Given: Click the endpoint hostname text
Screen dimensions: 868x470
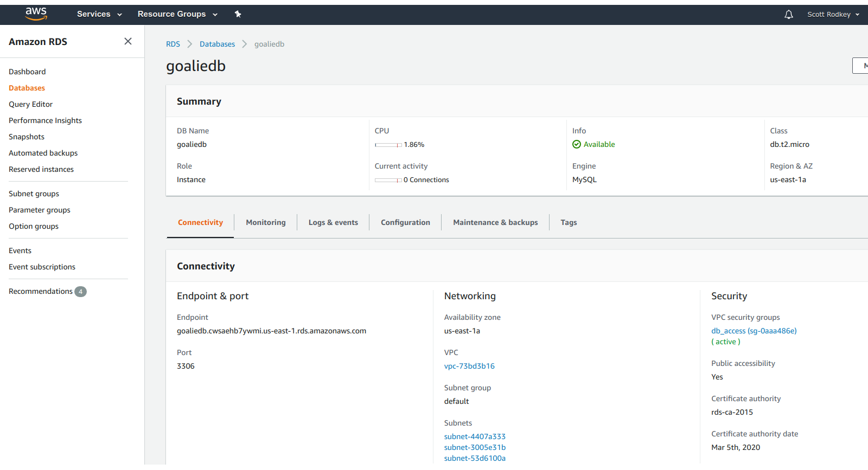Looking at the screenshot, I should click(271, 331).
